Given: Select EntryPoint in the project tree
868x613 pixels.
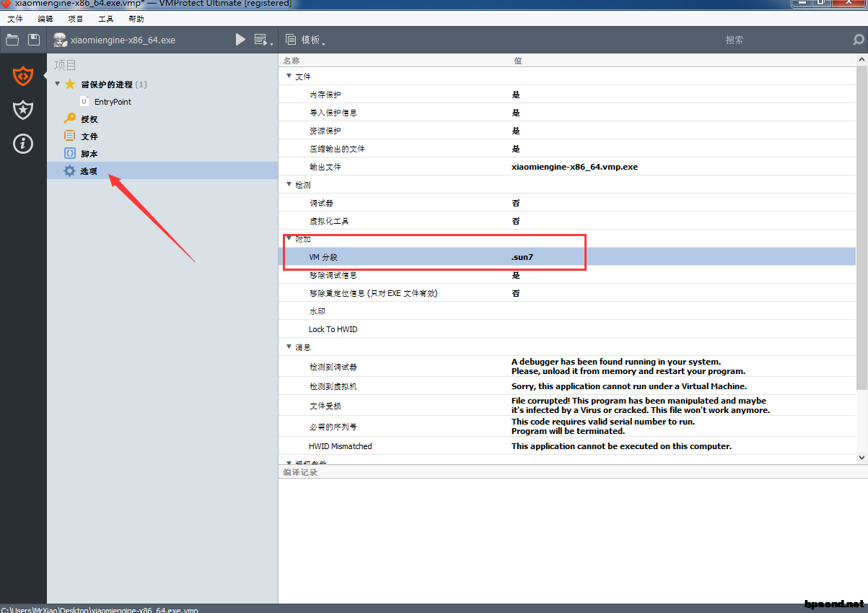Looking at the screenshot, I should (113, 102).
